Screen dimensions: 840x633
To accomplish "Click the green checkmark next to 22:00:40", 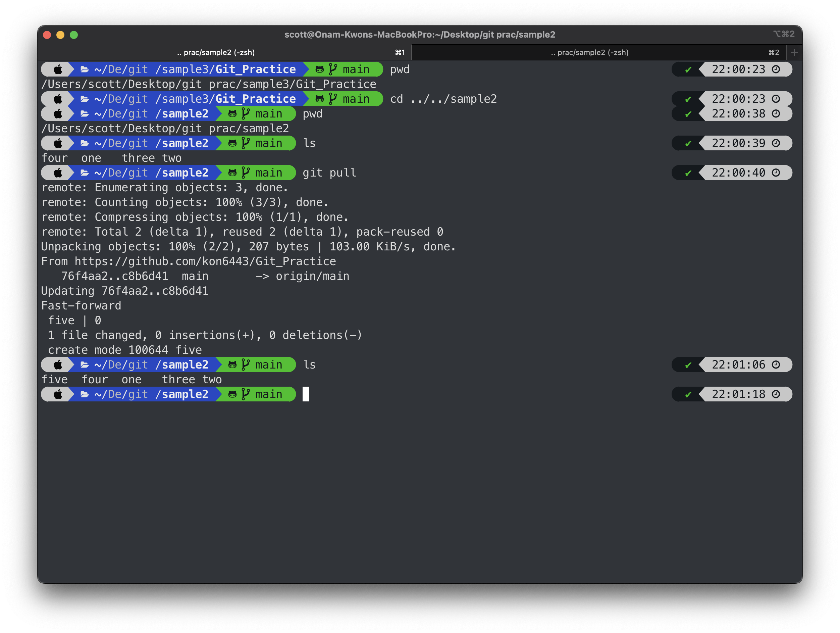I will pos(688,173).
